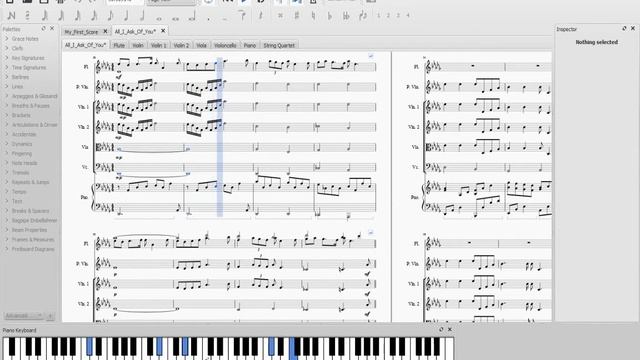Close the Piano Keyboard panel

pos(450,329)
